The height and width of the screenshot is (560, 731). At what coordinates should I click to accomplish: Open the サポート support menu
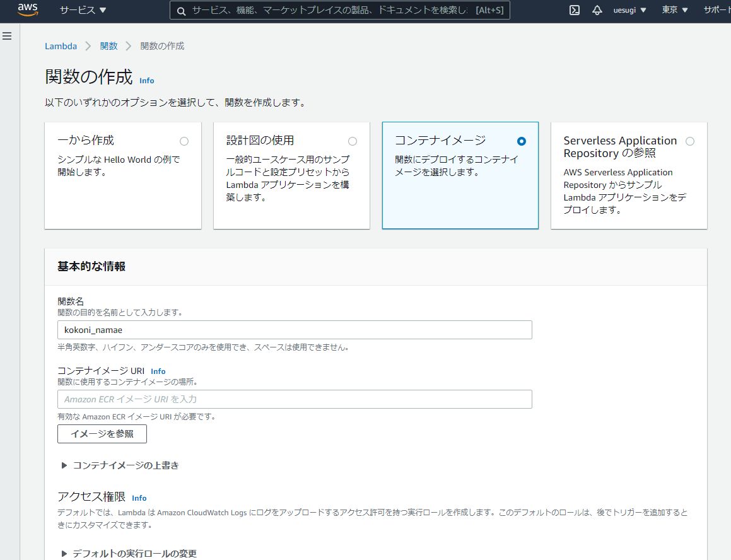[x=717, y=10]
